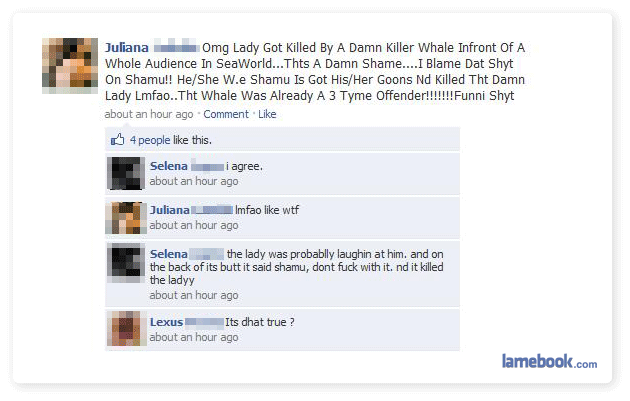Click the timestamp under Lexus's comment
The image size is (630, 401).
pyautogui.click(x=194, y=337)
